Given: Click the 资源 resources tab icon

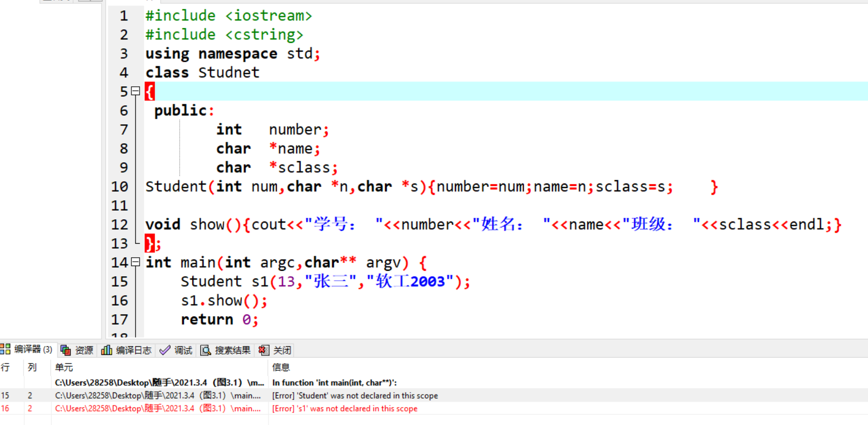Looking at the screenshot, I should pos(66,350).
